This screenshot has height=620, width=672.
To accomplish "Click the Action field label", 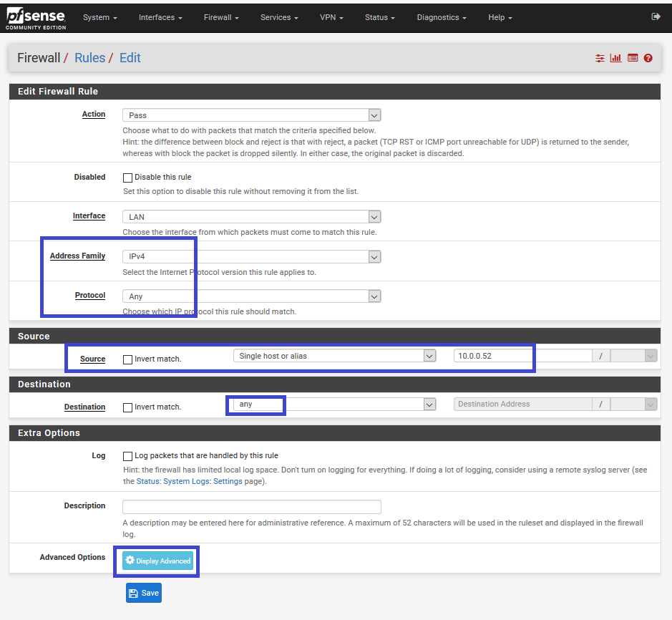I will [94, 114].
